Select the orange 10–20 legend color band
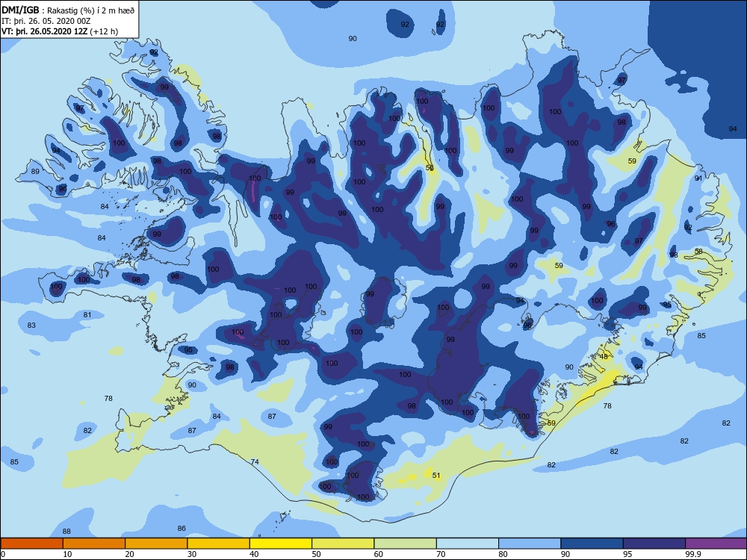This screenshot has height=560, width=747. pyautogui.click(x=94, y=544)
